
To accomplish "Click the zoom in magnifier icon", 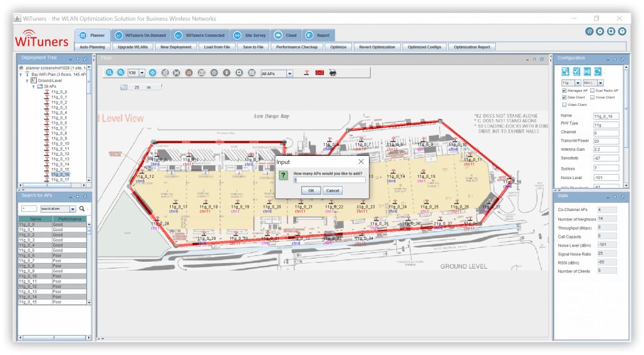I will [x=120, y=73].
